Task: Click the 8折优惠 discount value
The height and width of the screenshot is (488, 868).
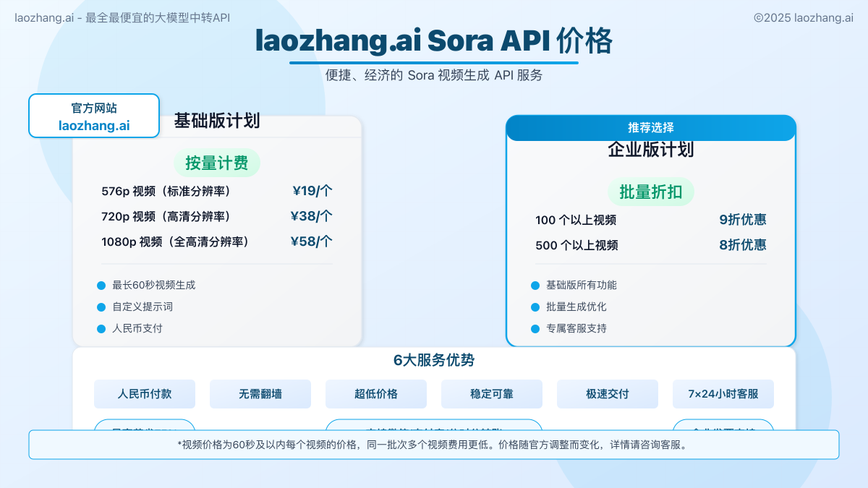Action: [x=743, y=244]
